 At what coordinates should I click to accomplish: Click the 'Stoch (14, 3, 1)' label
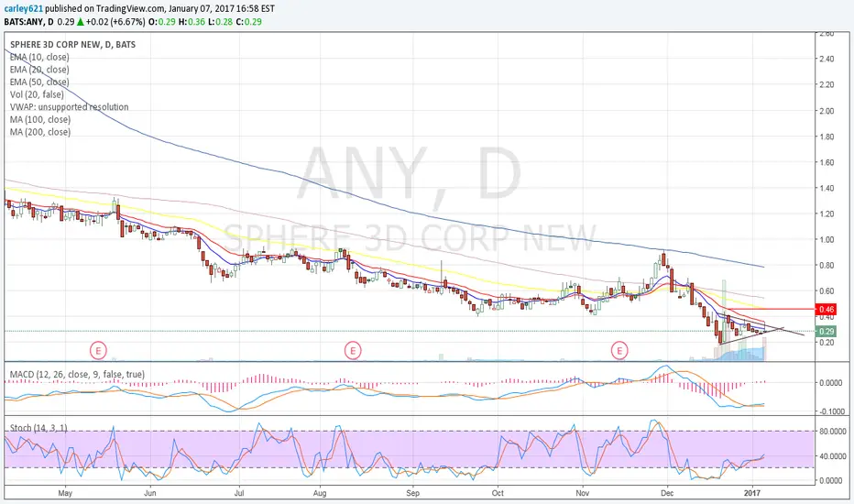(38, 428)
